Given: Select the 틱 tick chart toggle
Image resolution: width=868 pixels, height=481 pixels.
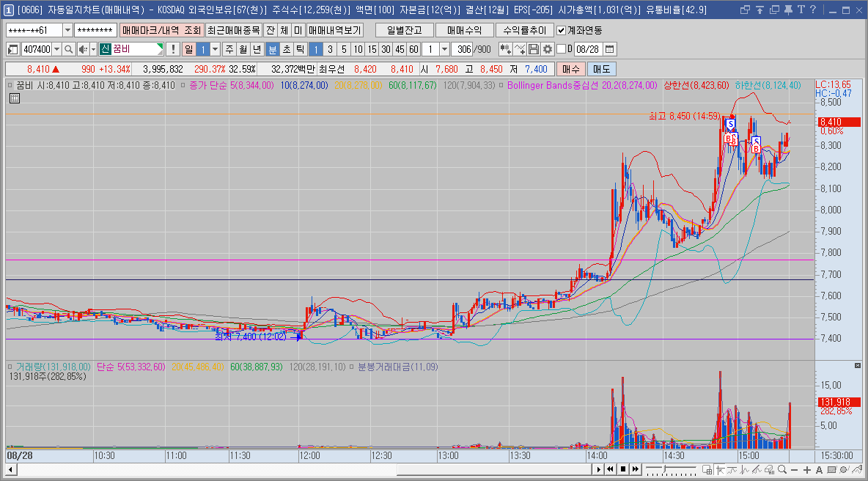Looking at the screenshot, I should pyautogui.click(x=300, y=49).
